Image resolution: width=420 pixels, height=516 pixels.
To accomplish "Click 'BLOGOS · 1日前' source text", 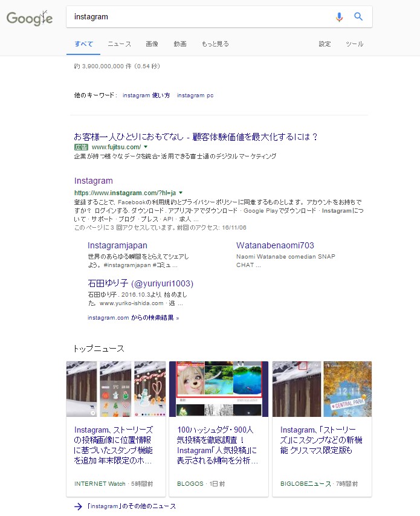I will pyautogui.click(x=201, y=484).
